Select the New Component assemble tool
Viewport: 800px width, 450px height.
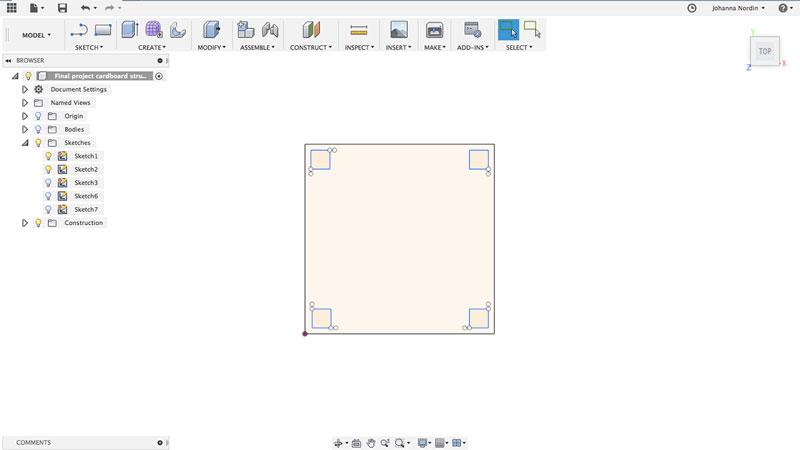point(246,30)
